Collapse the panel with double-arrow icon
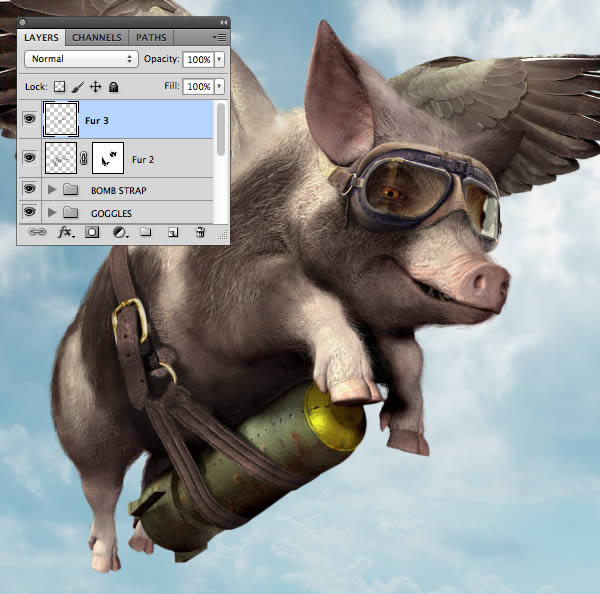 pos(223,23)
